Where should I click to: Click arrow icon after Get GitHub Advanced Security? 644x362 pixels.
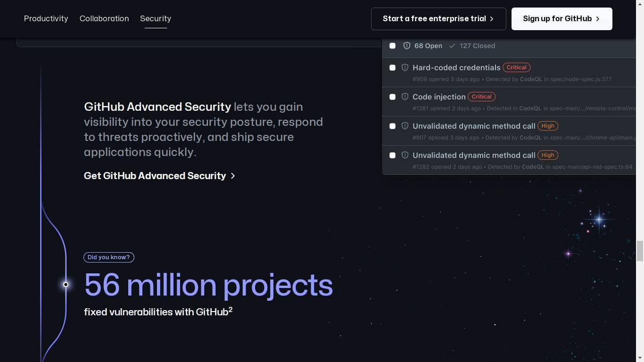coord(232,176)
